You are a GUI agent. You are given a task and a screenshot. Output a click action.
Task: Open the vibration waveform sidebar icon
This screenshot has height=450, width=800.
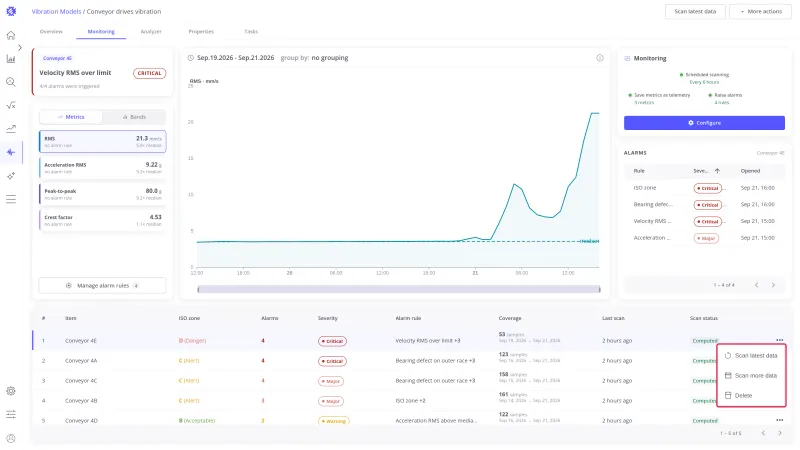(11, 152)
